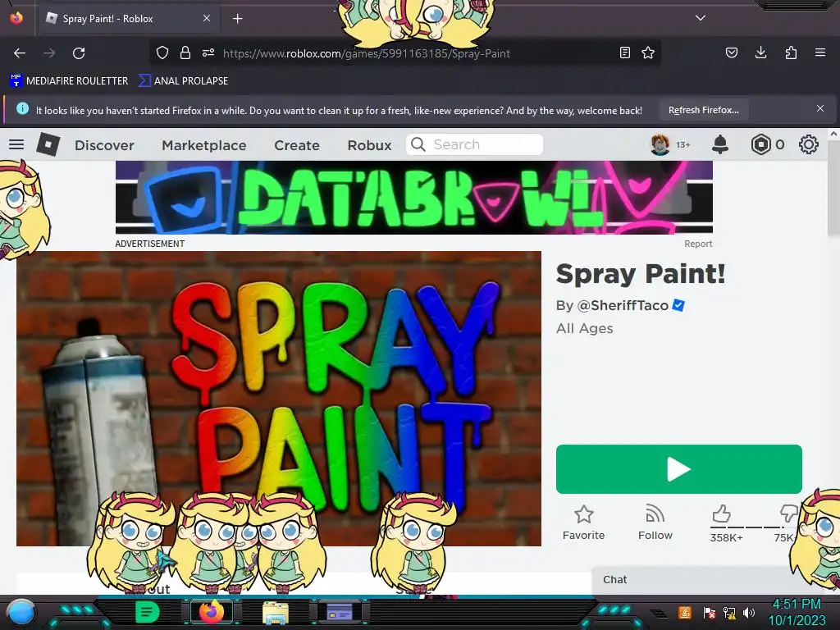This screenshot has width=840, height=630.
Task: Report the advertisement
Action: (x=698, y=244)
